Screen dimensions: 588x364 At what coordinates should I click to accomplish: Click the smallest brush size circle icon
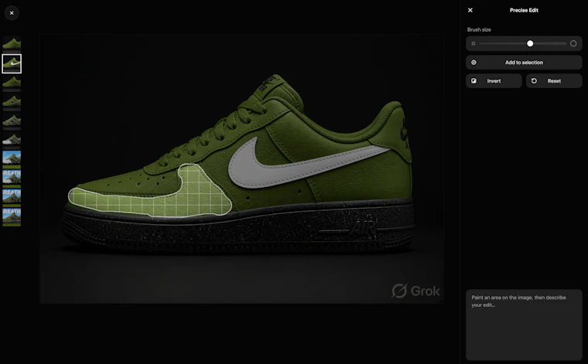click(473, 44)
